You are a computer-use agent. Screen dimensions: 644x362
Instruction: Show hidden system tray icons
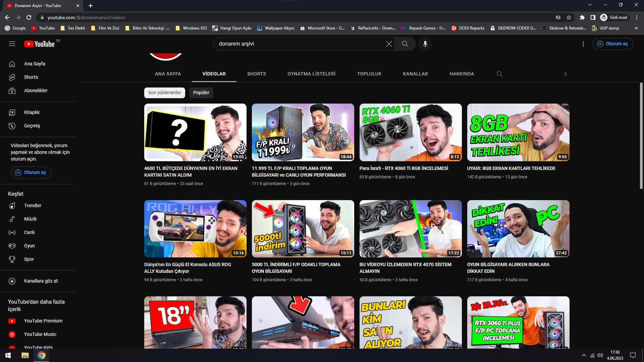tap(584, 355)
